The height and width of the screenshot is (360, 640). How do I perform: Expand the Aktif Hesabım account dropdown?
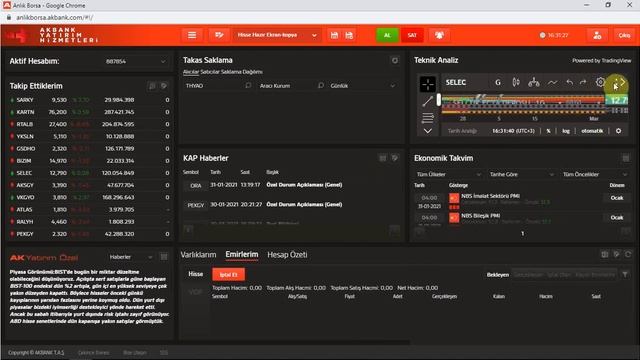point(136,61)
